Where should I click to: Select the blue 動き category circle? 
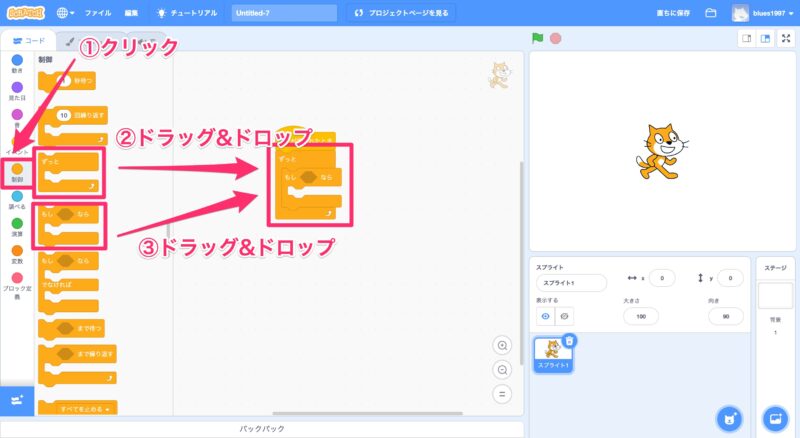[x=17, y=61]
